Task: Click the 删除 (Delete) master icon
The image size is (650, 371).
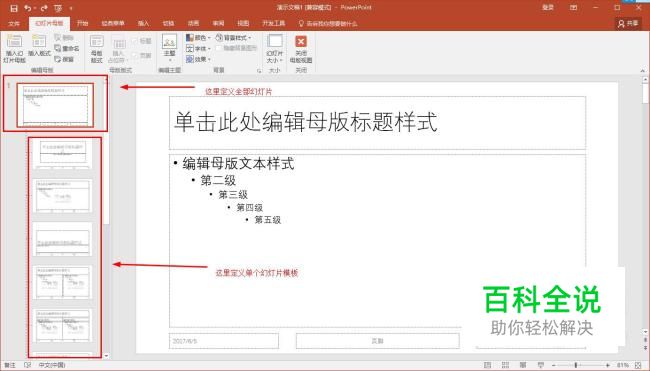Action: (x=64, y=38)
